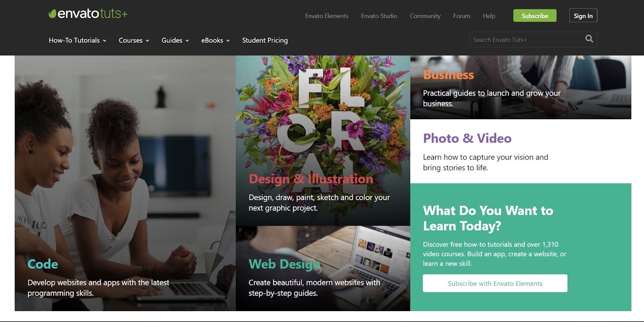Focus the Search Envato Tuts+ field
The width and height of the screenshot is (644, 322).
(x=527, y=39)
